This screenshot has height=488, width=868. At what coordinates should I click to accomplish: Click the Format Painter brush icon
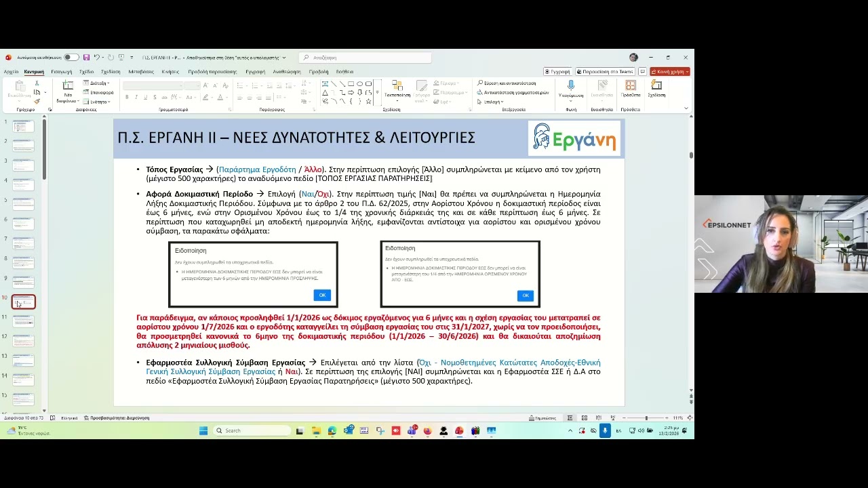(37, 102)
